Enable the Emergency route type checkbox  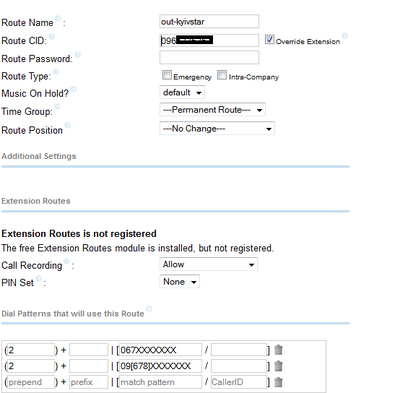coord(167,75)
